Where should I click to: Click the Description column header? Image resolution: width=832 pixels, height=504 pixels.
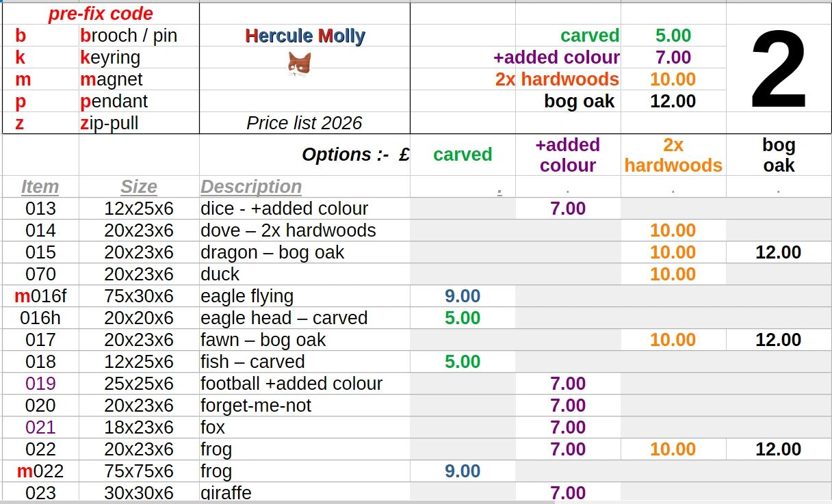(x=251, y=187)
